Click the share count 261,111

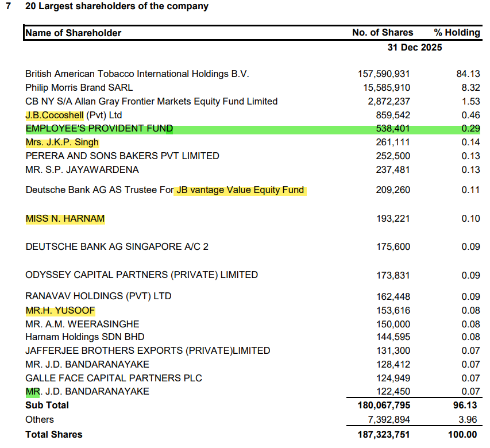coord(393,142)
